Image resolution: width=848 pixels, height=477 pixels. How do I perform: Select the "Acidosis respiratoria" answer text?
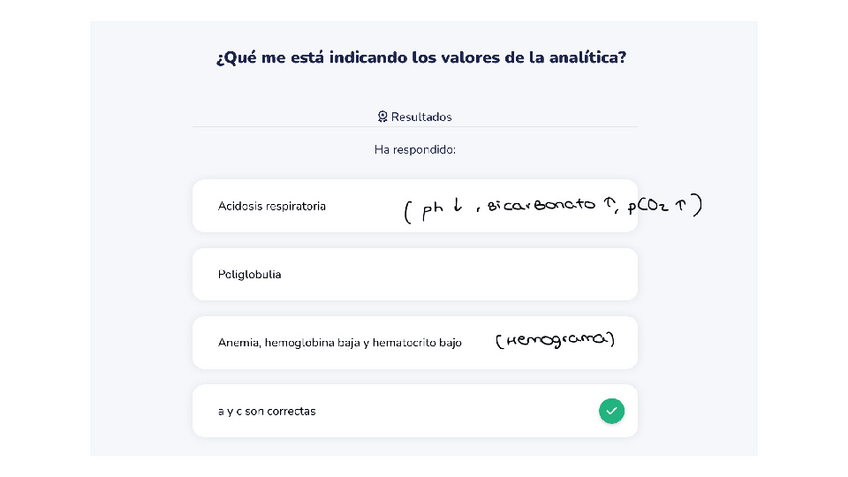pos(271,206)
